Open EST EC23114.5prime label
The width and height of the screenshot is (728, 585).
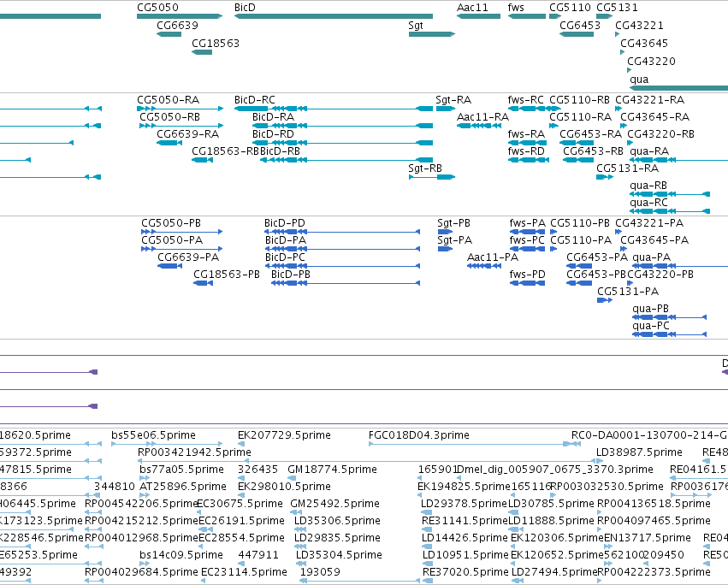coord(244,572)
